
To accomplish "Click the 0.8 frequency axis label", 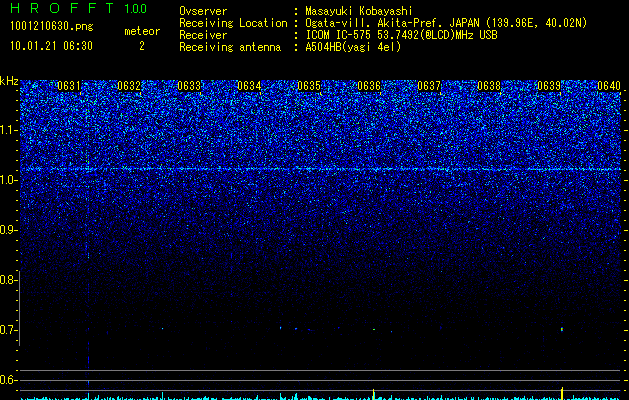I will (8, 280).
